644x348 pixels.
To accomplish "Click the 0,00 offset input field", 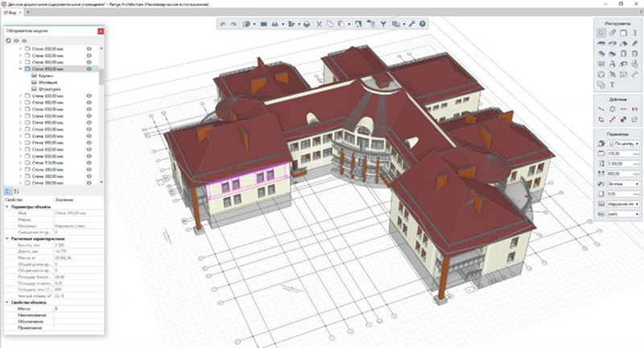I will pyautogui.click(x=623, y=194).
